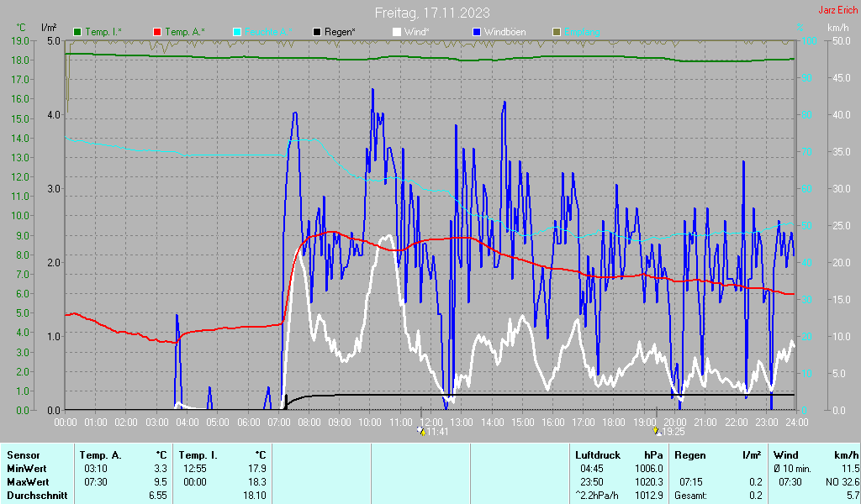Screen dimensions: 861x504
Task: Toggle the cyan Feuchte A. legend square
Action: tap(236, 32)
